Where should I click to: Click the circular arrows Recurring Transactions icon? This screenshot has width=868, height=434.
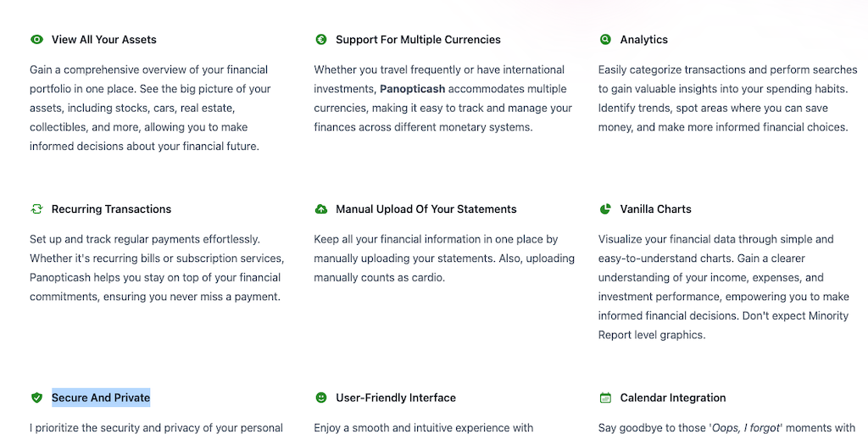pos(36,209)
